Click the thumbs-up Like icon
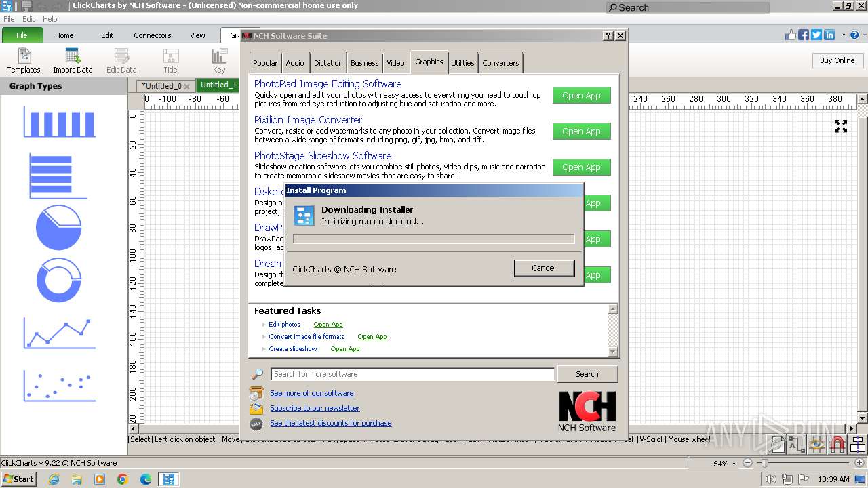868x488 pixels. point(791,35)
